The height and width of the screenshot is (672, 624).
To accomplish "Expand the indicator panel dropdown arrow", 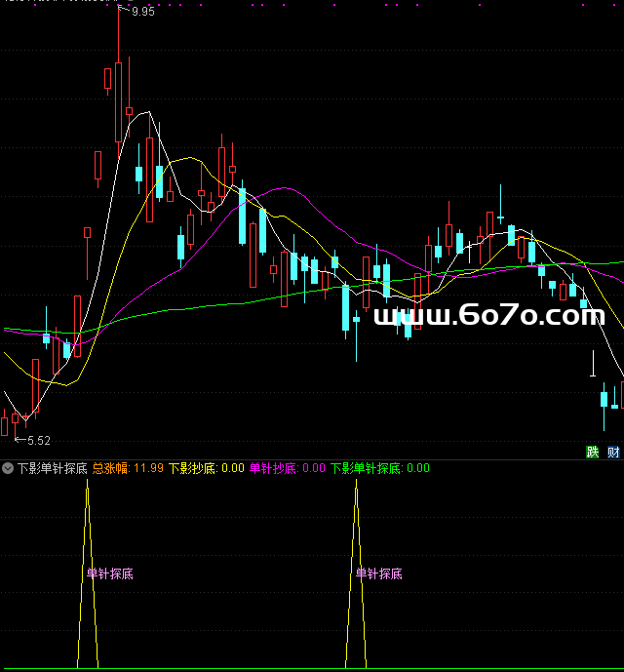I will [8, 468].
